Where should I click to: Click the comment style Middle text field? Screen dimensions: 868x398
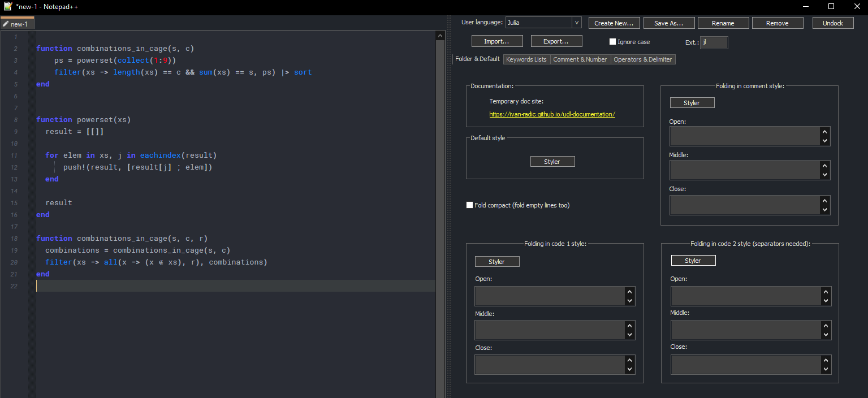coord(745,170)
